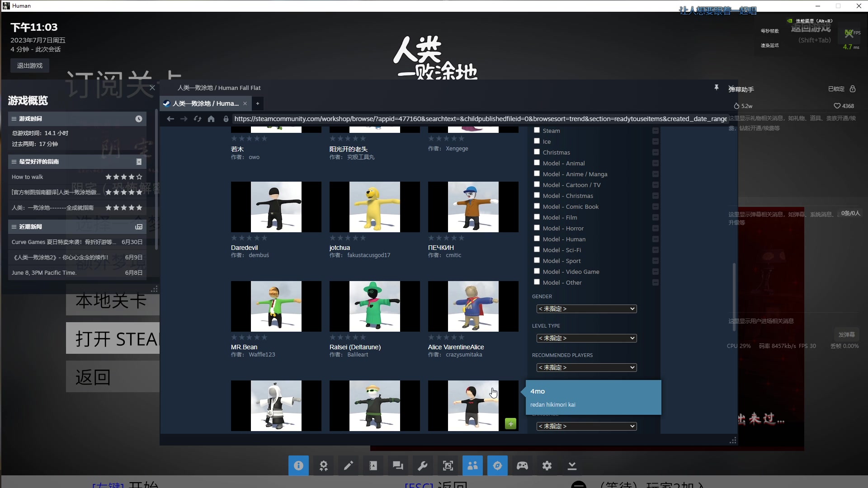868x488 pixels.
Task: Click news icon in 近期新闻 header
Action: (x=139, y=226)
